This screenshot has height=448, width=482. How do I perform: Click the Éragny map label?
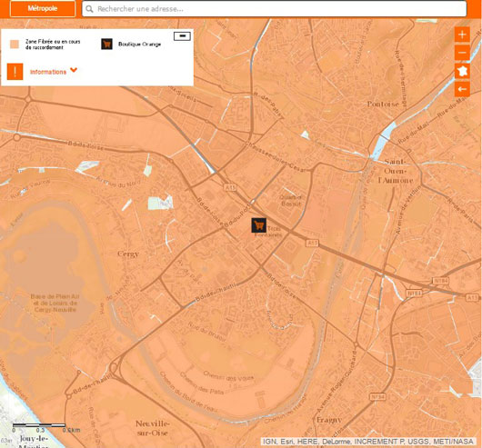tap(329, 420)
